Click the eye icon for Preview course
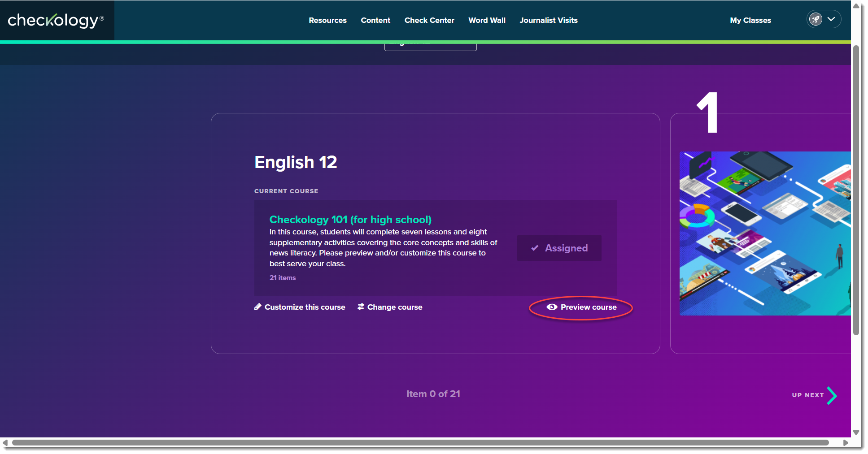This screenshot has width=868, height=454. click(552, 307)
